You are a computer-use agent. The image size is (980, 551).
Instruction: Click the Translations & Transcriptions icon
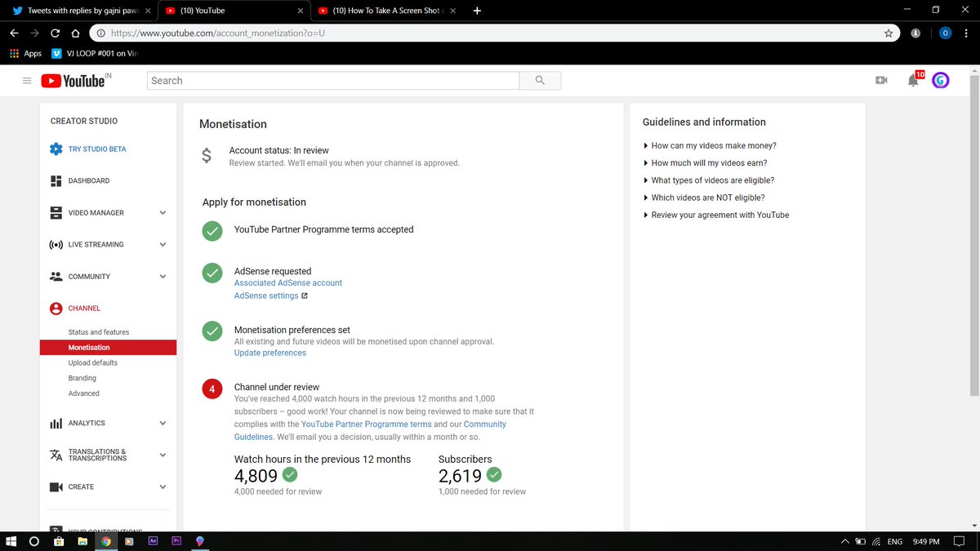tap(56, 455)
